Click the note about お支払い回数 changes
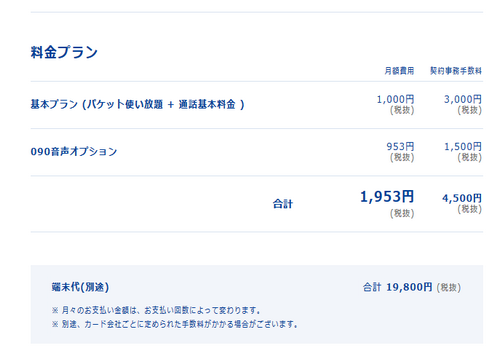500x362 pixels. point(156,310)
